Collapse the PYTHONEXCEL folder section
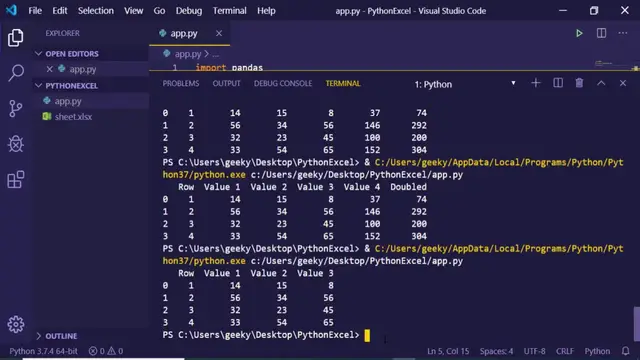Image resolution: width=640 pixels, height=360 pixels. tap(38, 85)
